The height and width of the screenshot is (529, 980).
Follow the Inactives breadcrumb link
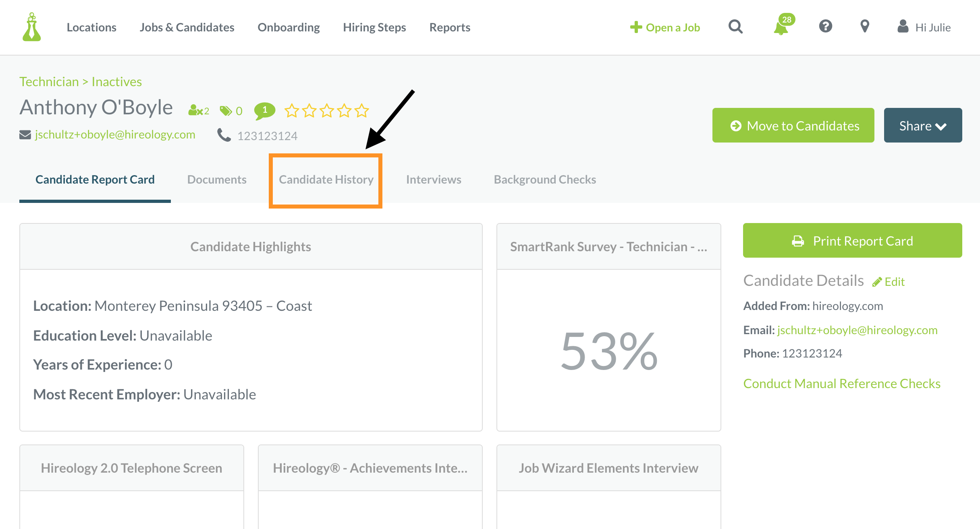(x=117, y=82)
